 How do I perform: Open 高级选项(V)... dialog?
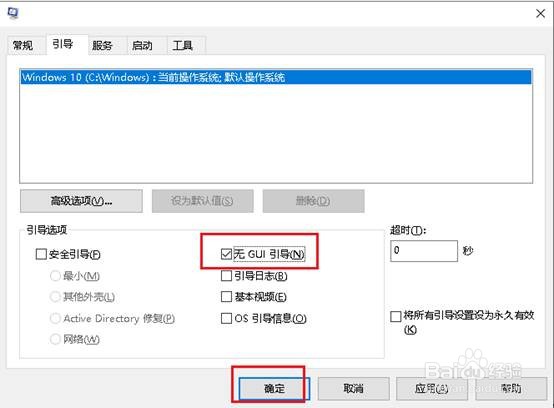[81, 201]
